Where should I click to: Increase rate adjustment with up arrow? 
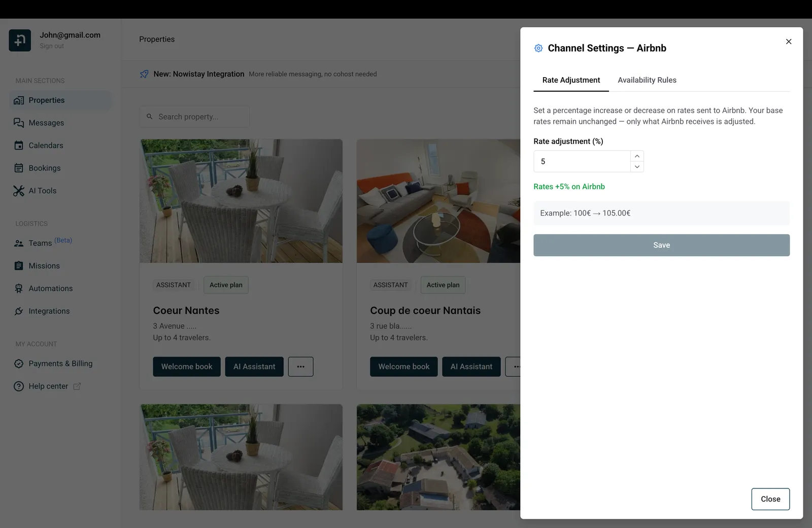pyautogui.click(x=637, y=156)
